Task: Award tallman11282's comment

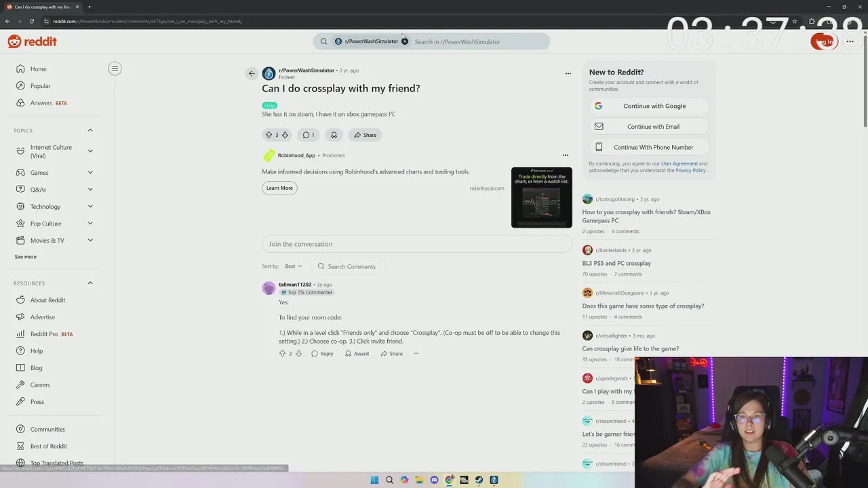Action: coord(357,354)
